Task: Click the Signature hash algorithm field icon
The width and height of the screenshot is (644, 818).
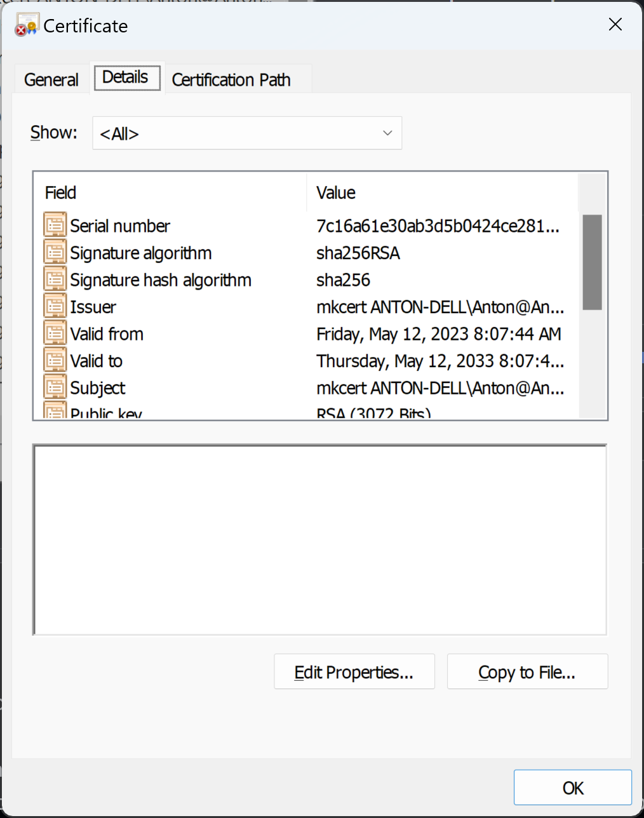Action: [x=55, y=278]
